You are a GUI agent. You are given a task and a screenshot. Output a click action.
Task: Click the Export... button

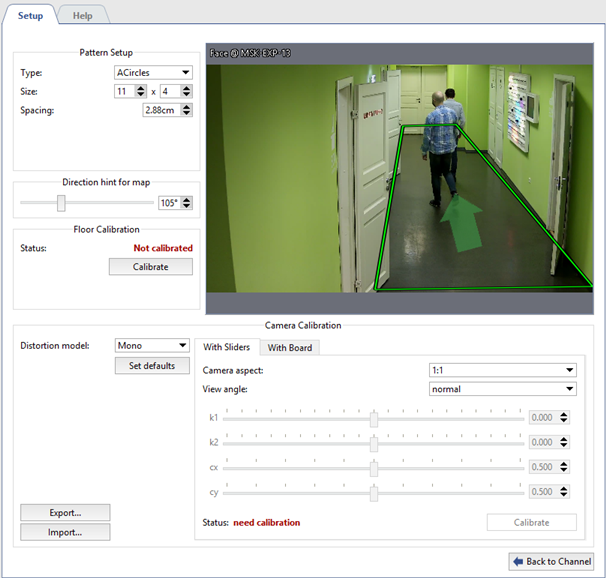[x=65, y=512]
